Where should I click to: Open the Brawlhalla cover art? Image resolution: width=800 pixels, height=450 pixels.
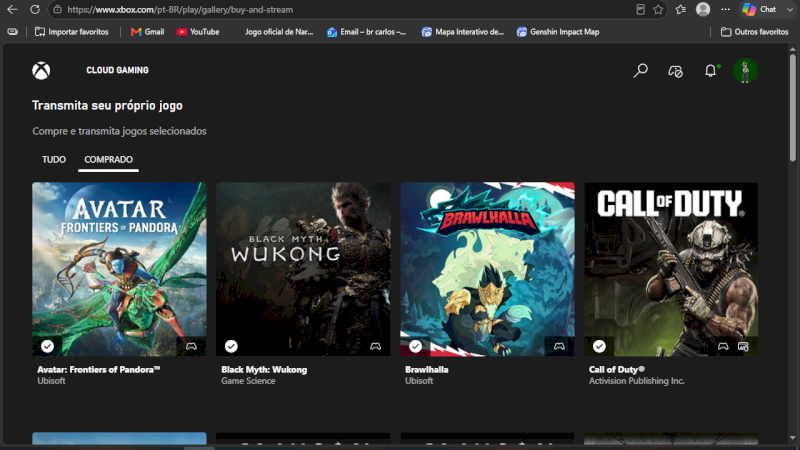(487, 269)
